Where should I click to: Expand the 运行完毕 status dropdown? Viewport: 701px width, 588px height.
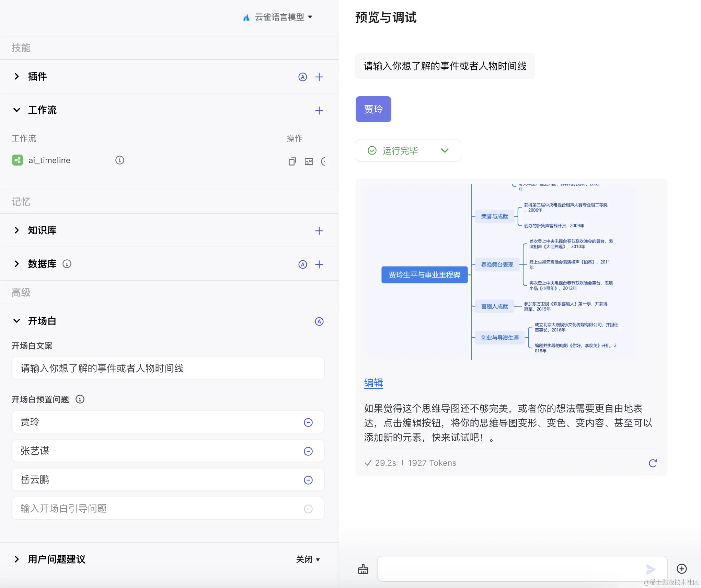[445, 150]
